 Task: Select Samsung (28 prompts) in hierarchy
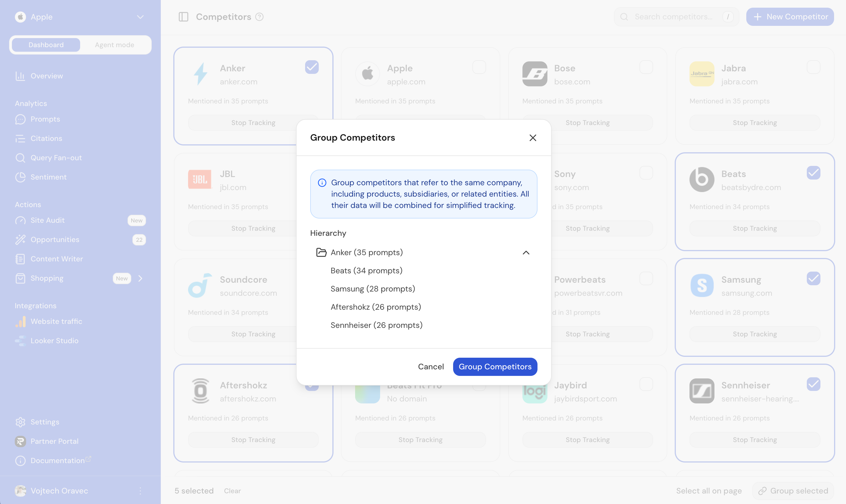(373, 289)
